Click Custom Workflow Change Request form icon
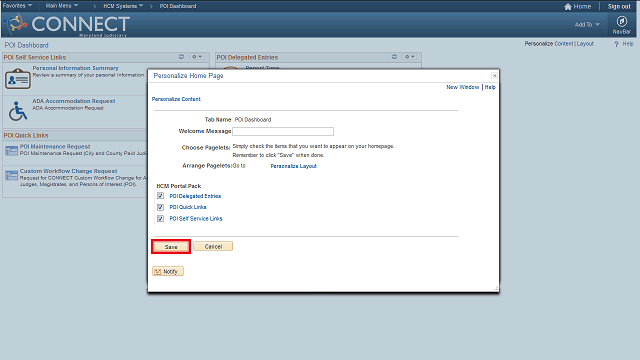The width and height of the screenshot is (640, 360). tap(11, 176)
